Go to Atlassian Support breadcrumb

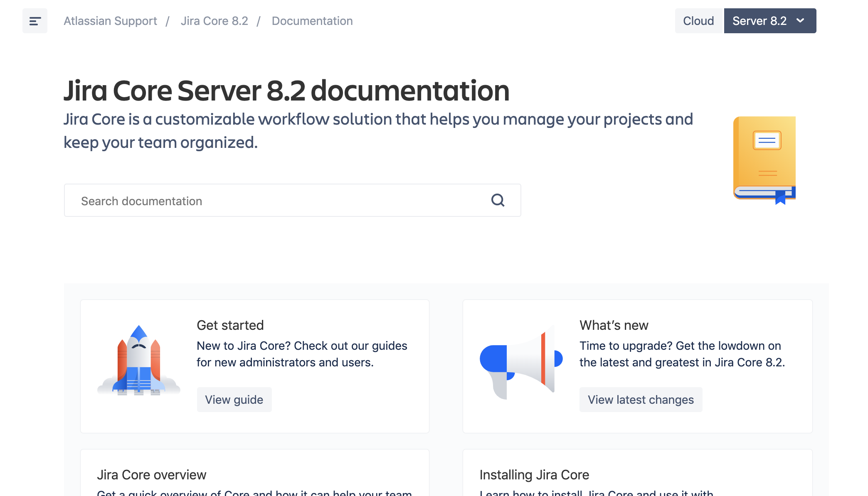point(110,21)
